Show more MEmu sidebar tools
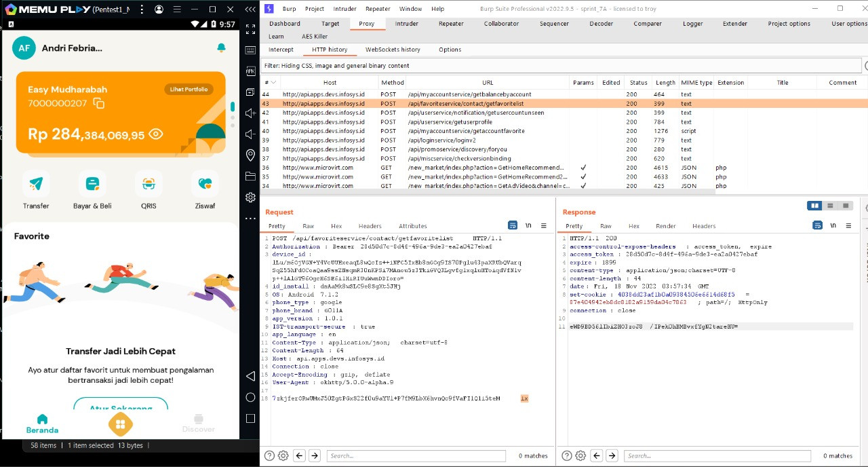 click(250, 219)
